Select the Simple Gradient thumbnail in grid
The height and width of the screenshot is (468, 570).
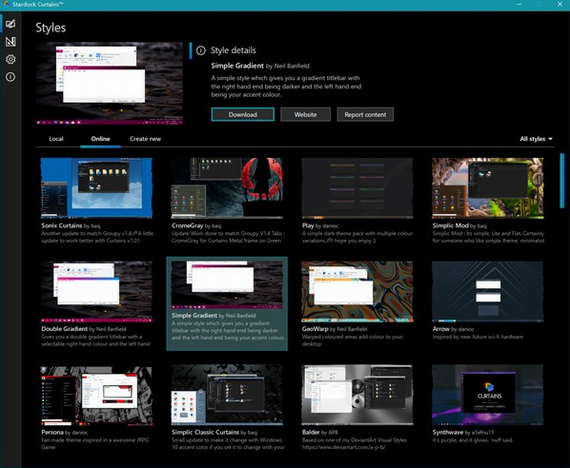(x=227, y=285)
